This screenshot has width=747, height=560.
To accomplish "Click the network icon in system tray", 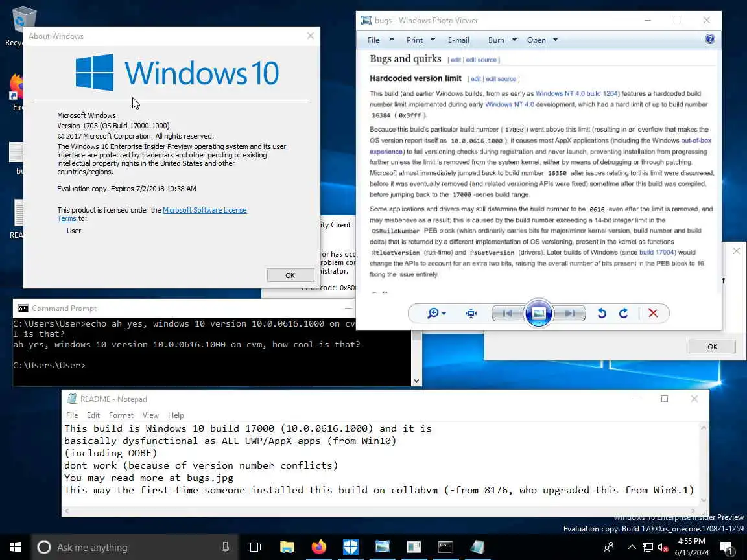I will (x=647, y=547).
